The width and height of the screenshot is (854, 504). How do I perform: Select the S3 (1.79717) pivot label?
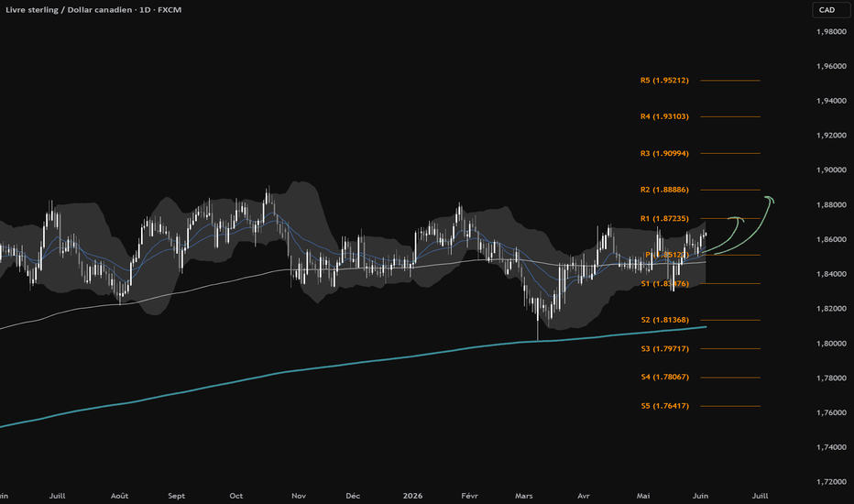(664, 349)
